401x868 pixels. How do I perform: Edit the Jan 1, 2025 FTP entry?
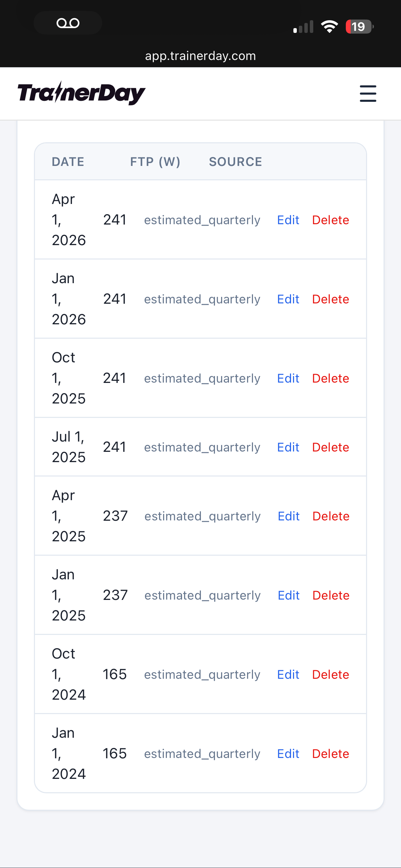(289, 595)
